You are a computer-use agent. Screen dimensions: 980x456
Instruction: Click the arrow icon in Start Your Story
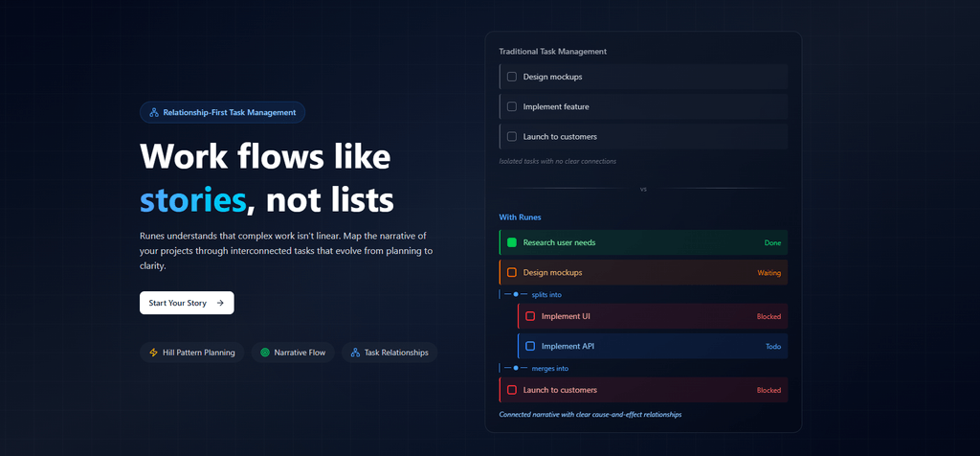click(220, 303)
